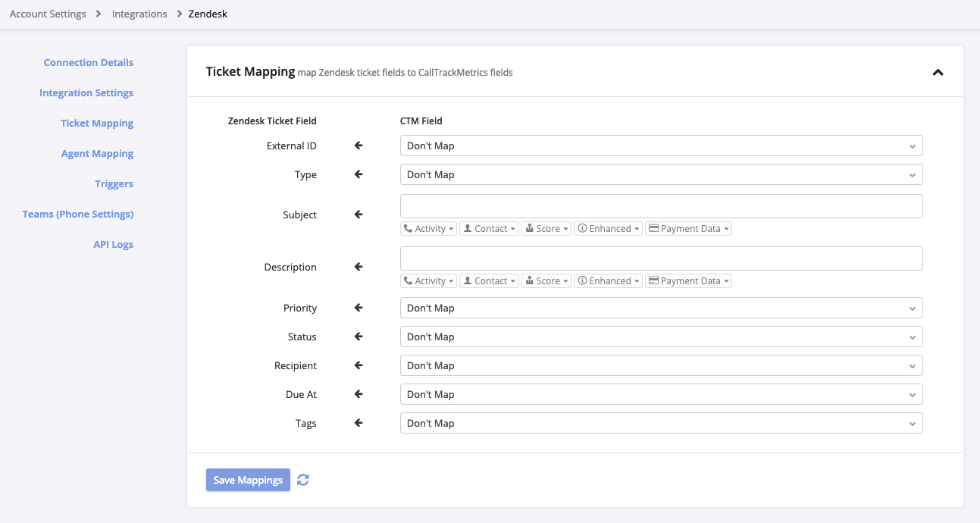The image size is (980, 523).
Task: Open the Enhanced menu under the Description field
Action: [609, 280]
